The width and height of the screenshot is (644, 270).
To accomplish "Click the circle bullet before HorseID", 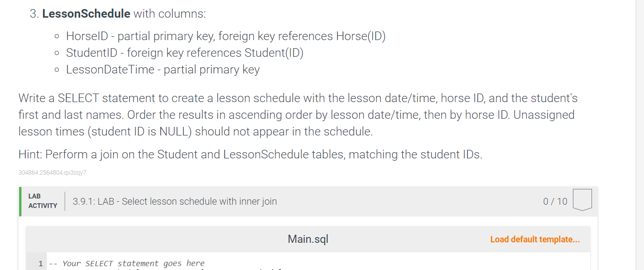I will pyautogui.click(x=57, y=36).
